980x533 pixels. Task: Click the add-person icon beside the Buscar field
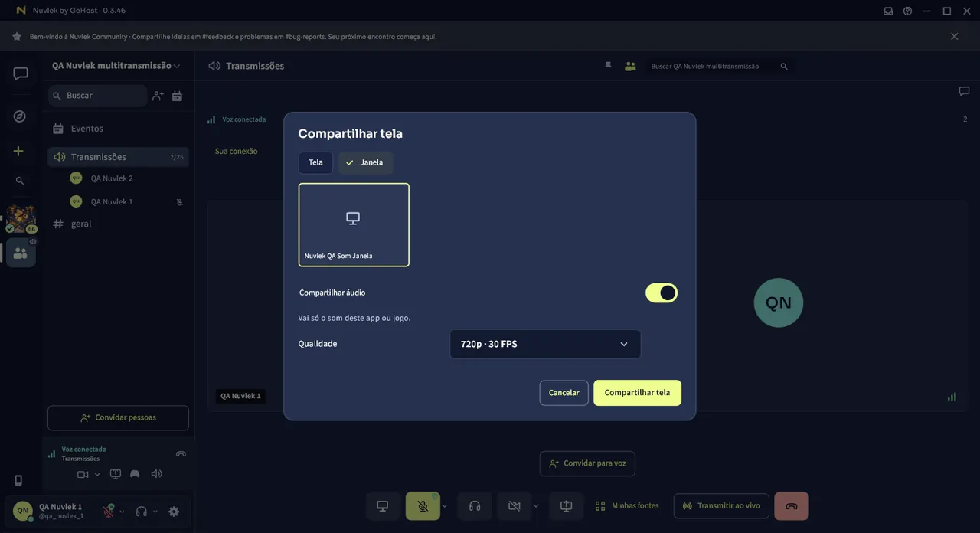(x=158, y=96)
